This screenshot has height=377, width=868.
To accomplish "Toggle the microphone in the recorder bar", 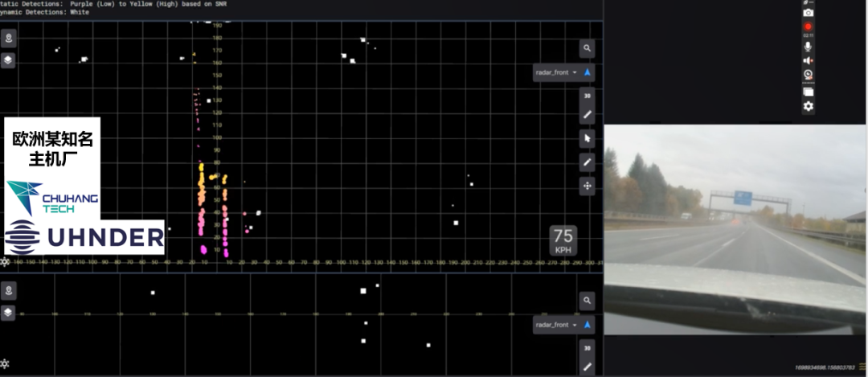I will pos(809,47).
